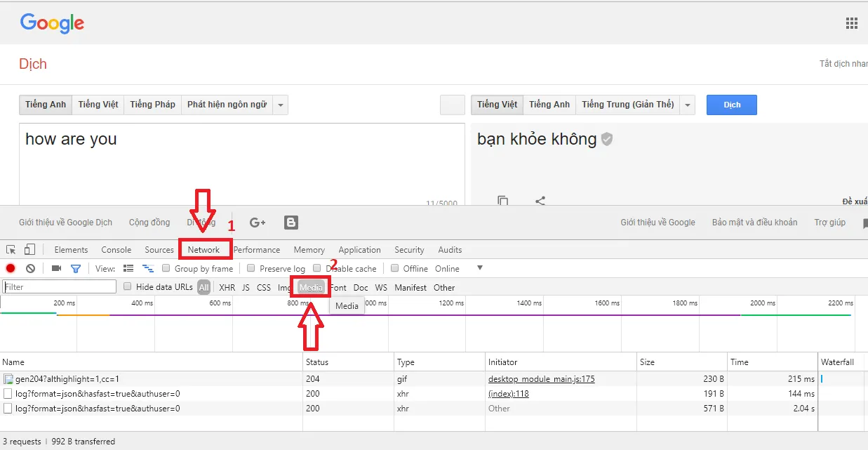868x450 pixels.
Task: Click the capture screenshots camera icon
Action: pyautogui.click(x=56, y=268)
